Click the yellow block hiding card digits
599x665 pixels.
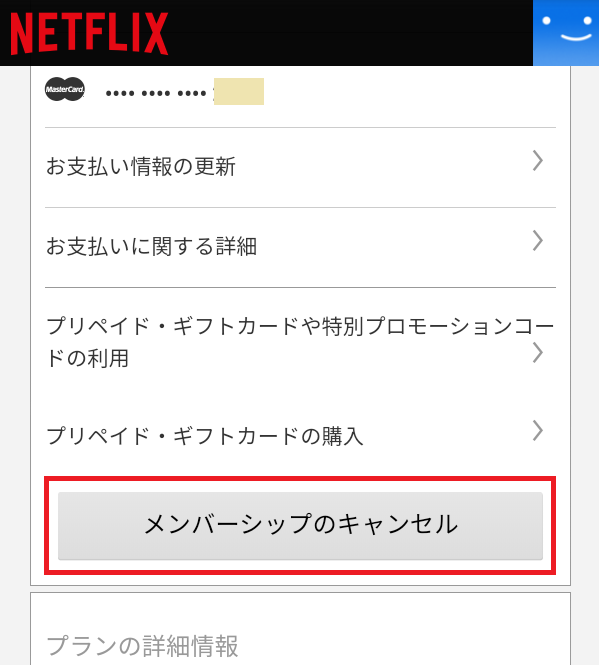tap(239, 91)
